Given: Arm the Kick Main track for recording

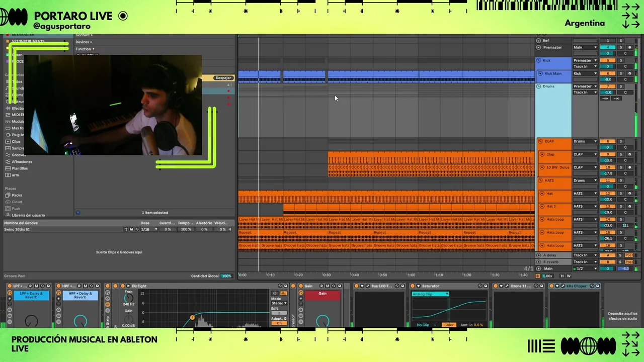Looking at the screenshot, I should pyautogui.click(x=629, y=73).
